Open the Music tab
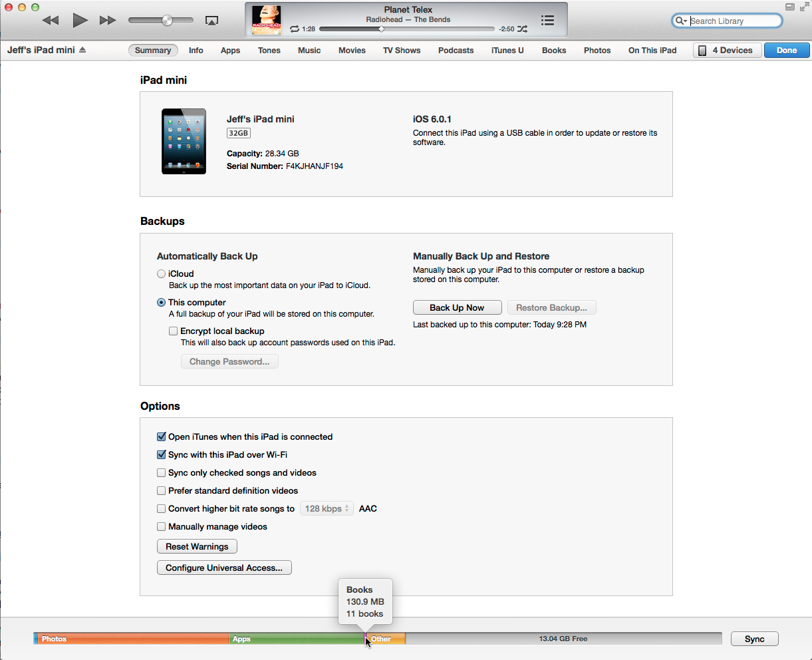This screenshot has width=812, height=660. click(309, 51)
